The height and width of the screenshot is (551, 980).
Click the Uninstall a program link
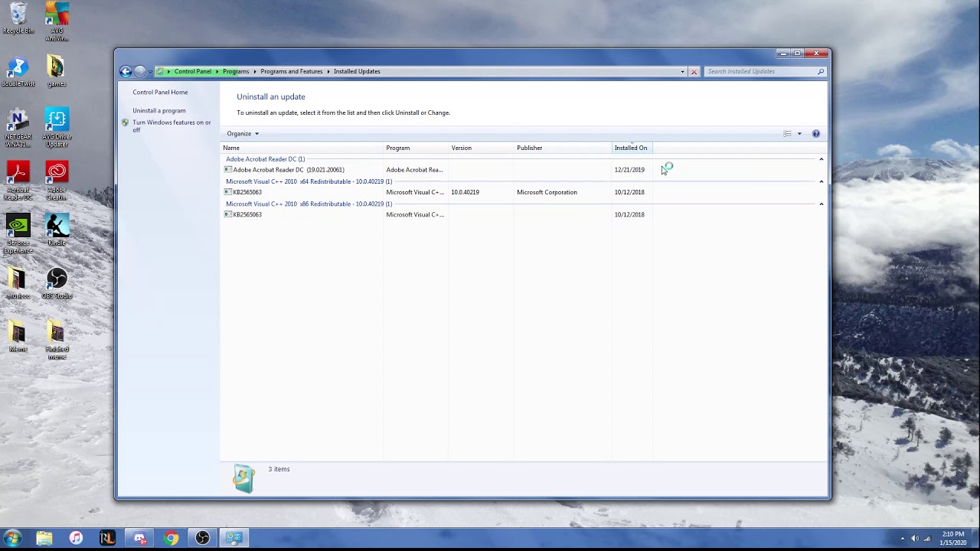pyautogui.click(x=158, y=111)
